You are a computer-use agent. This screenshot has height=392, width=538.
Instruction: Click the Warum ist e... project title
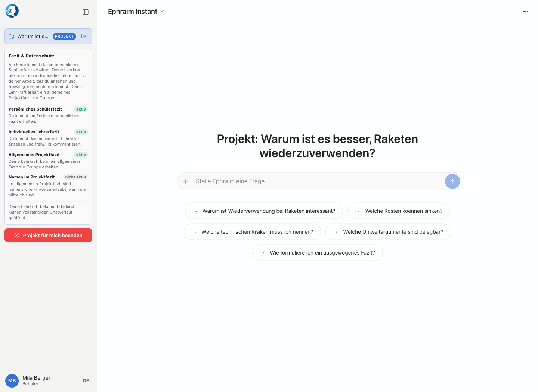tap(33, 37)
